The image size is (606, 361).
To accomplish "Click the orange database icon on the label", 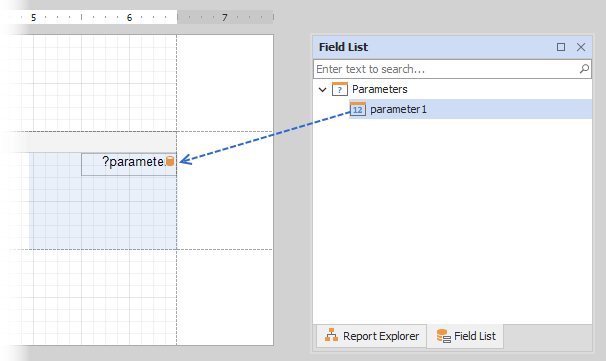I will tap(170, 161).
